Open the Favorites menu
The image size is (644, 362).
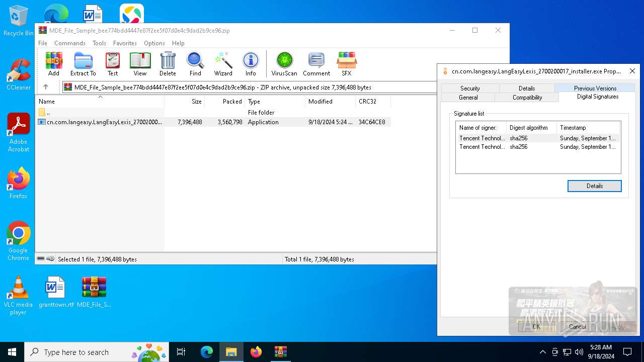(125, 43)
